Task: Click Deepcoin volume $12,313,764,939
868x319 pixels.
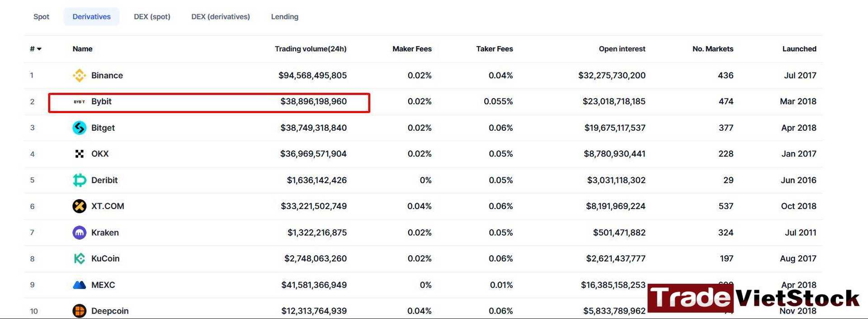Action: coord(314,311)
